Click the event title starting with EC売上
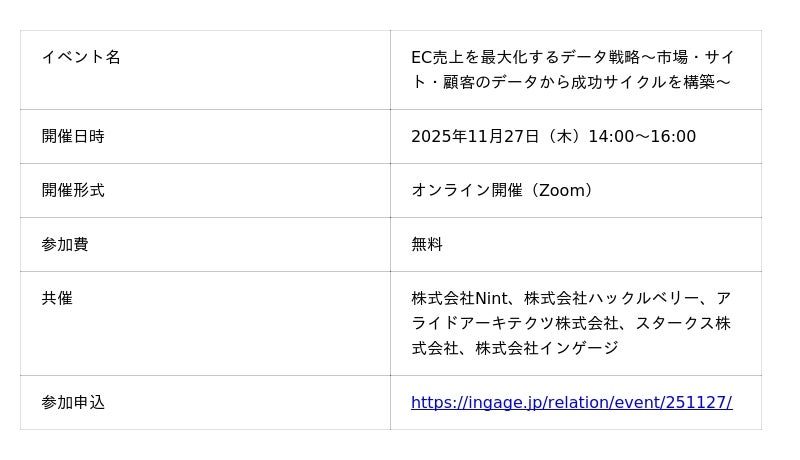800x460 pixels. 570,57
